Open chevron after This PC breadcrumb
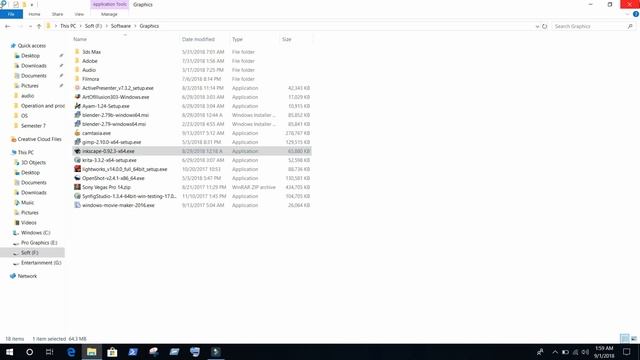 coord(80,26)
